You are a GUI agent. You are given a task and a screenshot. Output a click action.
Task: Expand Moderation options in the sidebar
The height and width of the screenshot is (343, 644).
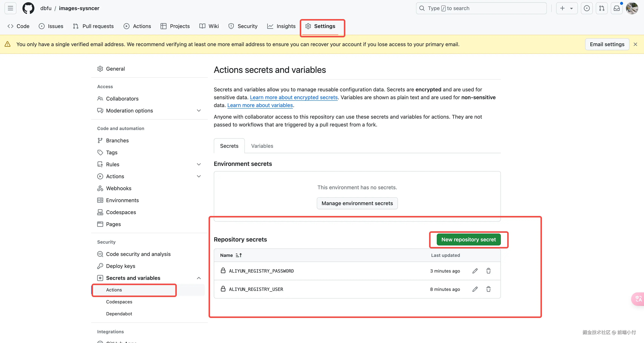(199, 110)
